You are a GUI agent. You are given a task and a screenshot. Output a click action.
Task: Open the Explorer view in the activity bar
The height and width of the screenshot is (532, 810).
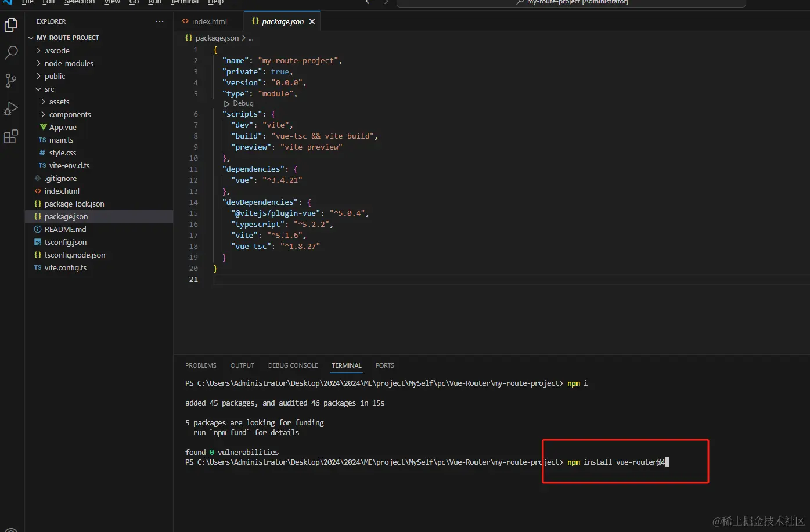click(x=11, y=25)
